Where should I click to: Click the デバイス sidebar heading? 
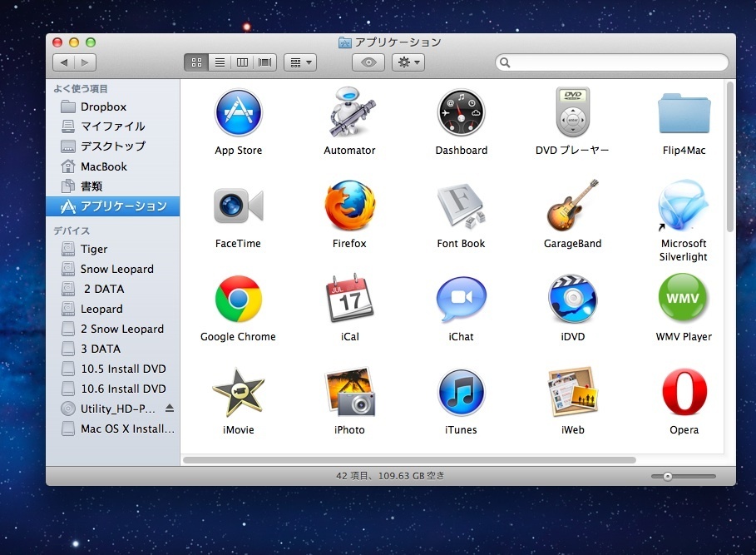click(72, 231)
